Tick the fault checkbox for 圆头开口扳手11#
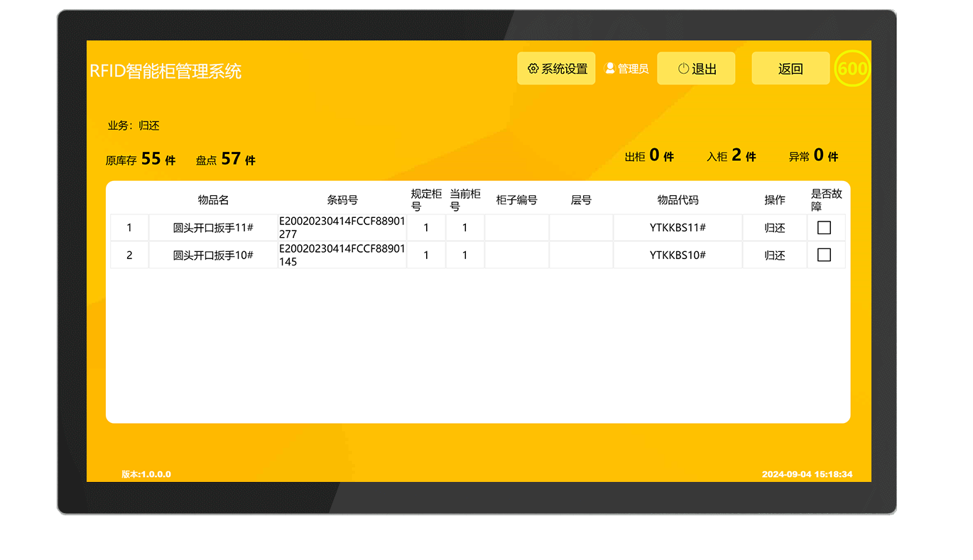Screen dimensions: 973x560 824,228
